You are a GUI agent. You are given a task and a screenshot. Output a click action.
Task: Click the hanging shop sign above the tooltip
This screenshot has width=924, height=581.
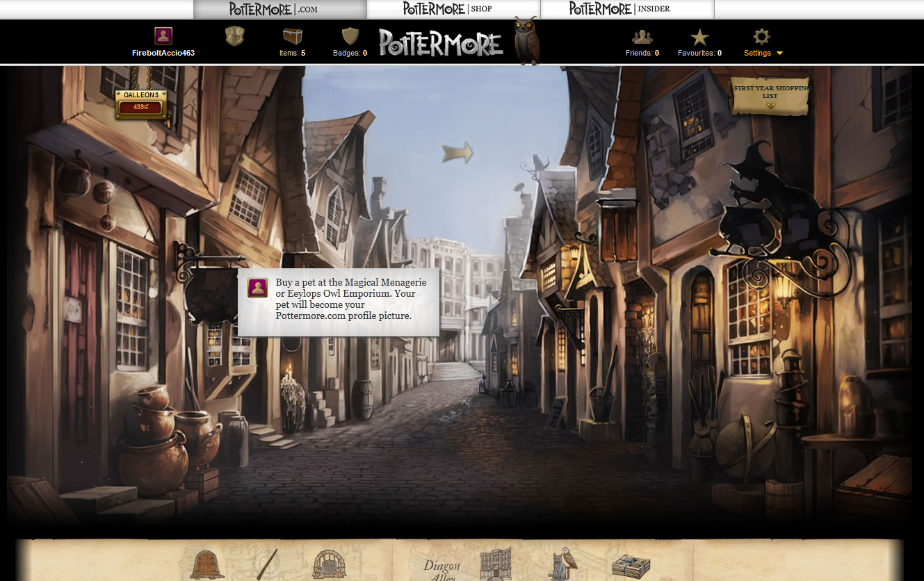[210, 284]
